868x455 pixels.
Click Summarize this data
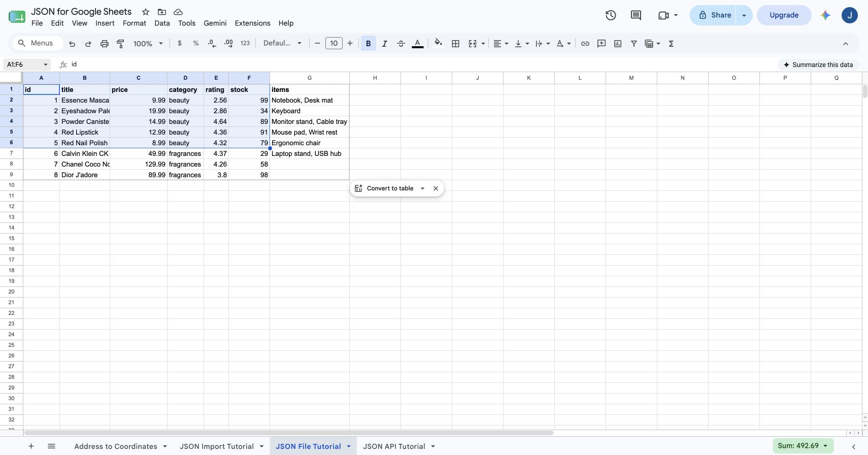coord(818,64)
